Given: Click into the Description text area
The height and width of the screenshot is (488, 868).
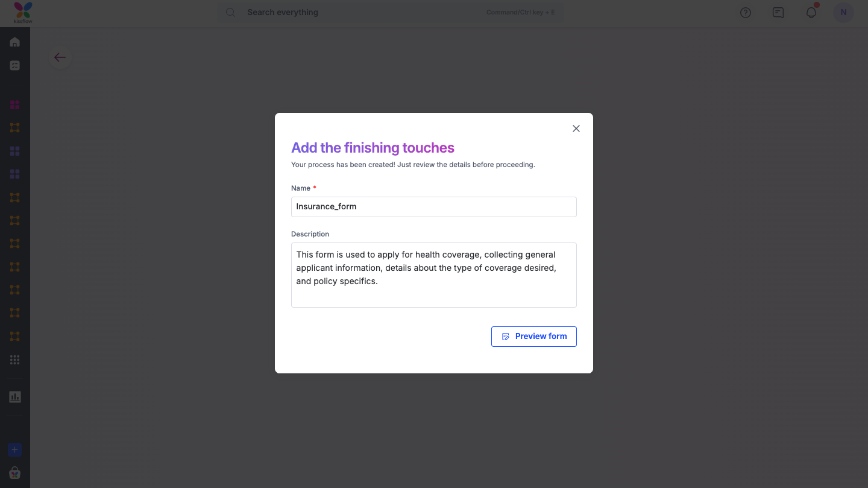Looking at the screenshot, I should (x=433, y=274).
